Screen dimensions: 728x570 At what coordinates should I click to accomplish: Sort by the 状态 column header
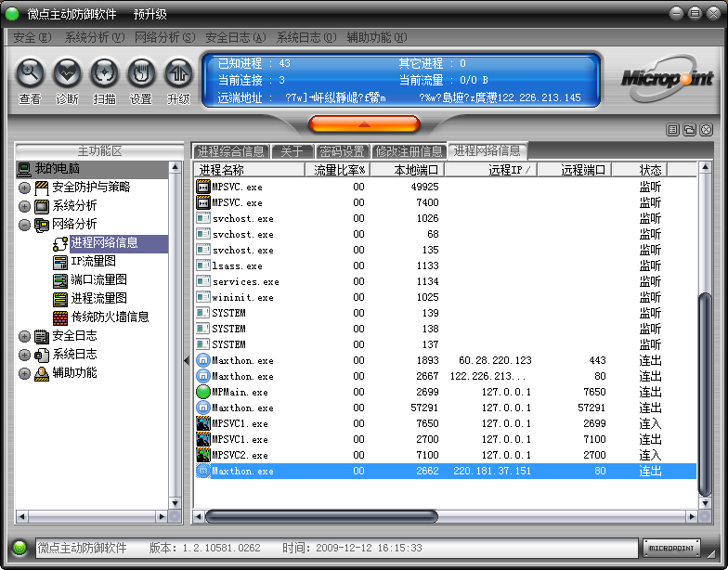(x=640, y=170)
